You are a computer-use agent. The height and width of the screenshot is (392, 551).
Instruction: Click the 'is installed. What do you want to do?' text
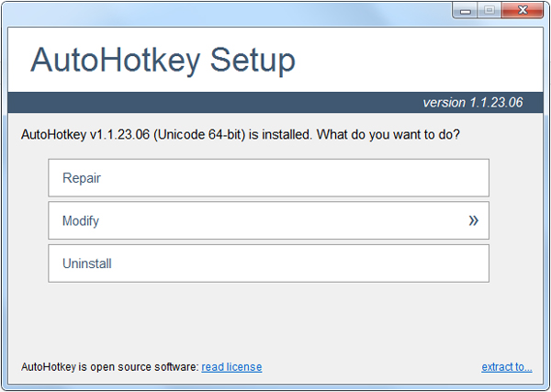pos(354,135)
